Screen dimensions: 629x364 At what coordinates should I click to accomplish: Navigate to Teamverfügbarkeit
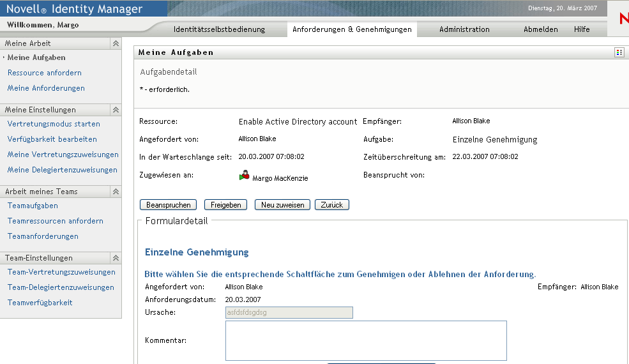click(x=40, y=303)
